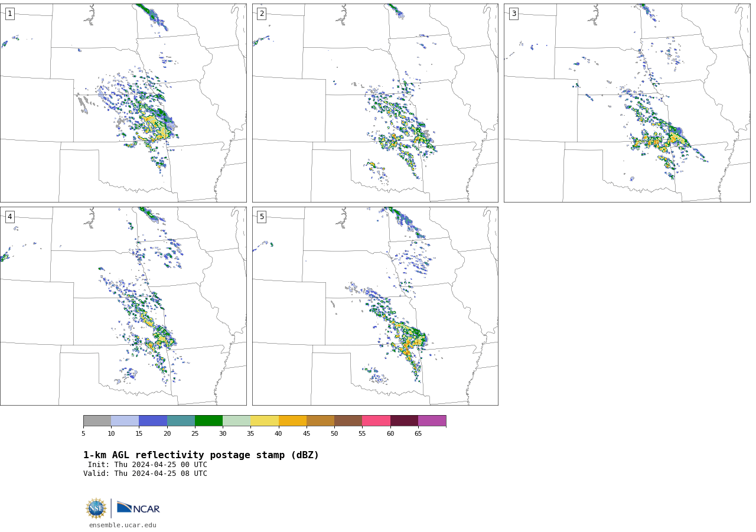Click the maroon 60-65 dBZ swatch
The height and width of the screenshot is (532, 756).
coord(404,420)
